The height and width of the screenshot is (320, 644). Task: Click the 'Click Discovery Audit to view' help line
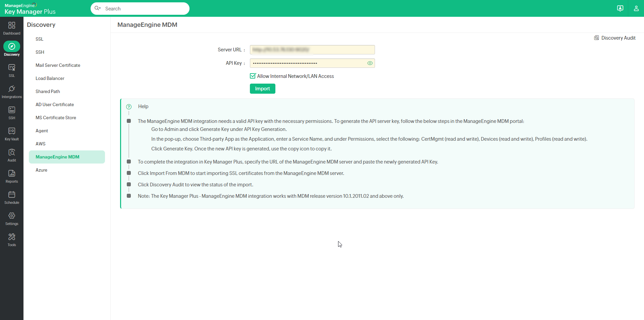196,185
